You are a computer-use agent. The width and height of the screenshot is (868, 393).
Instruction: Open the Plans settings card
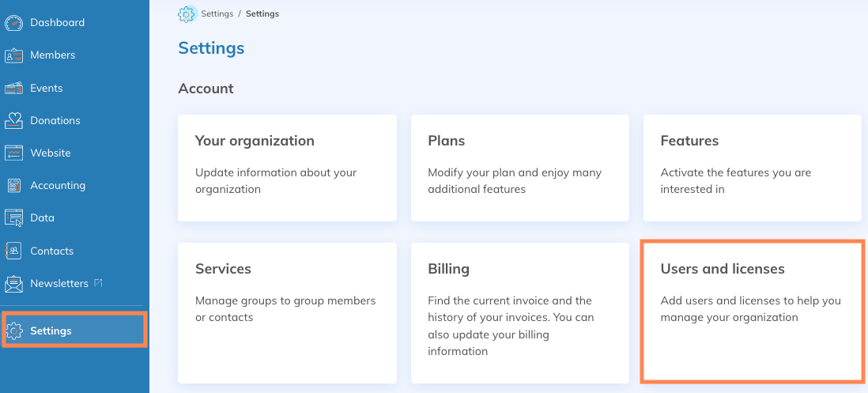point(519,168)
